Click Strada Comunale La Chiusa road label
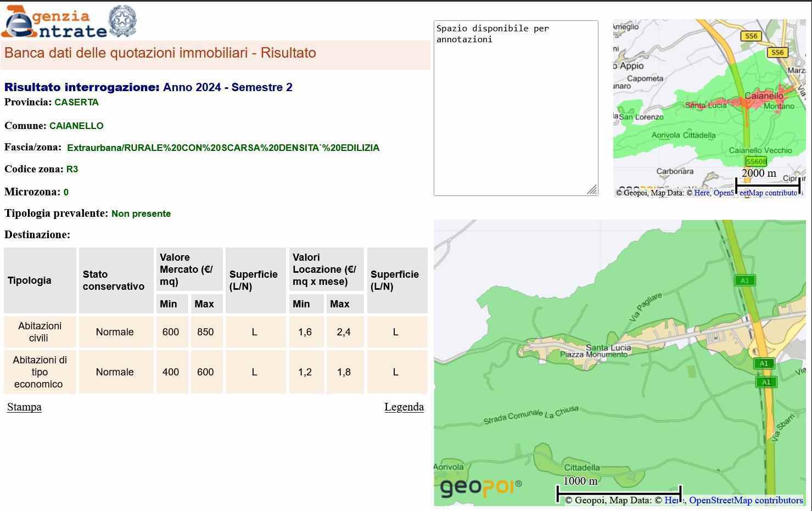 [530, 416]
